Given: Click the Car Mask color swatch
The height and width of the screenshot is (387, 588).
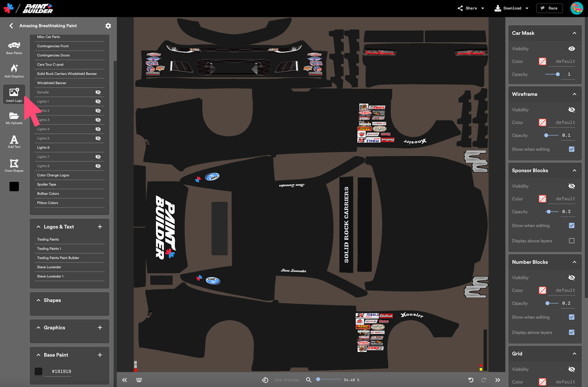Looking at the screenshot, I should point(543,61).
